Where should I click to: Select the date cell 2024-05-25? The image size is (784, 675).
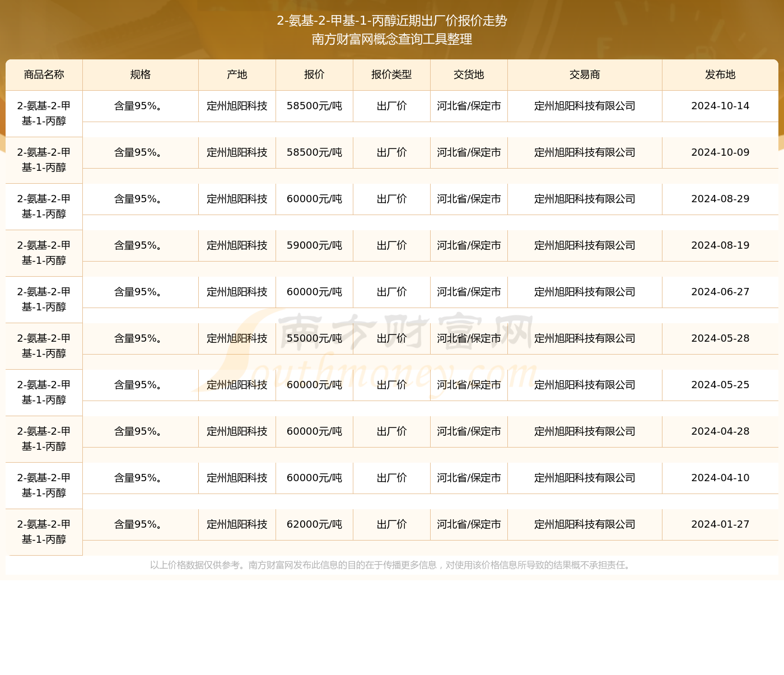point(720,385)
